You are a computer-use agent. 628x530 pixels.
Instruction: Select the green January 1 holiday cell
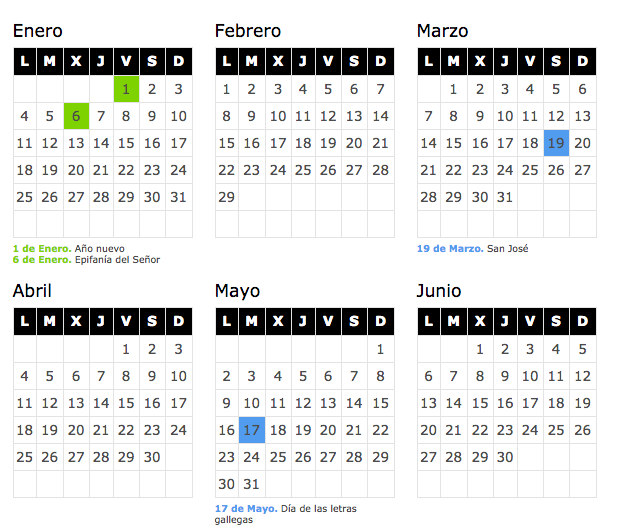(126, 89)
